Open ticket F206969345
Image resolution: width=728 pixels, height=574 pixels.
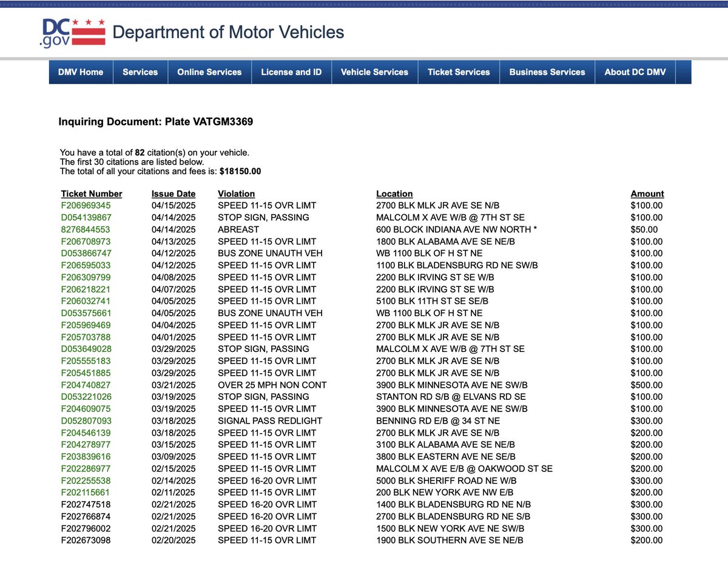[86, 206]
